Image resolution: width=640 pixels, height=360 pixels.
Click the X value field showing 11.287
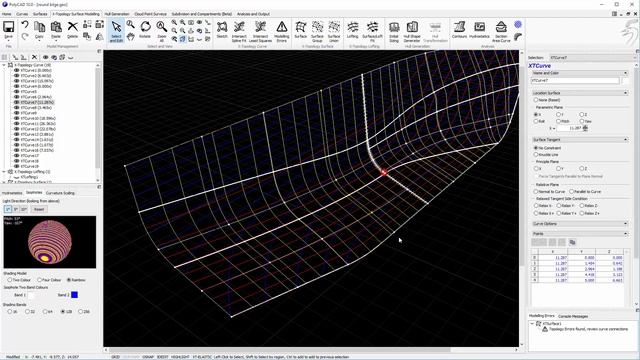pyautogui.click(x=570, y=128)
